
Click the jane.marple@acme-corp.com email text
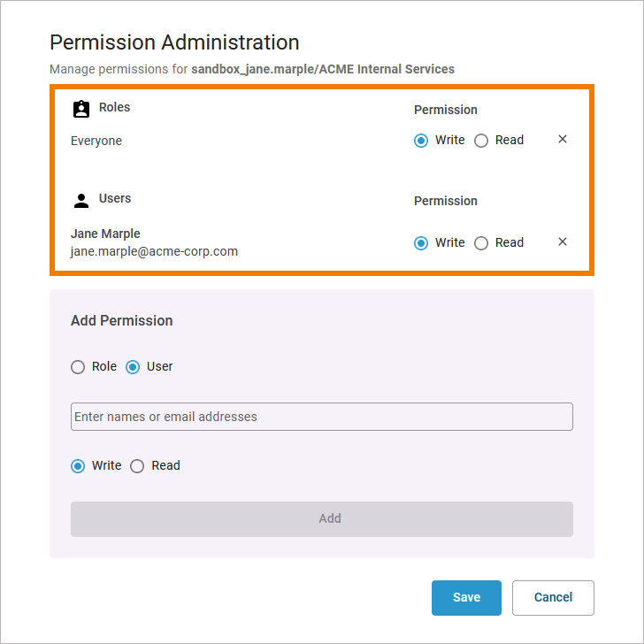(154, 251)
